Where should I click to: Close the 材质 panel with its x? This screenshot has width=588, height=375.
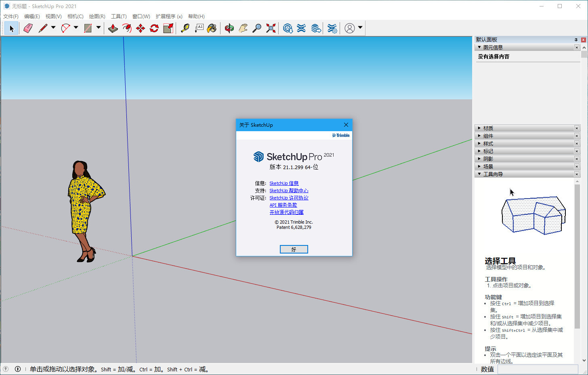click(x=577, y=128)
